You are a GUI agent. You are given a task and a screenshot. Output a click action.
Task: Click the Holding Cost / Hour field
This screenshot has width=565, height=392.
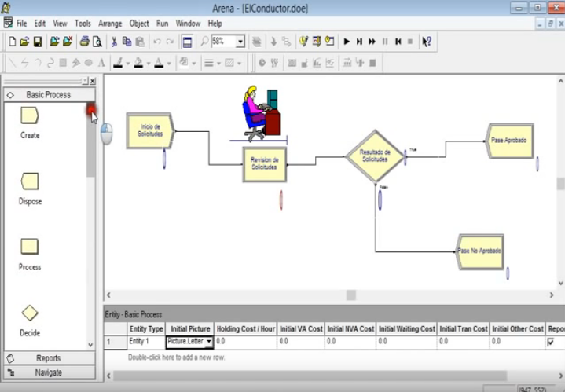(x=245, y=342)
